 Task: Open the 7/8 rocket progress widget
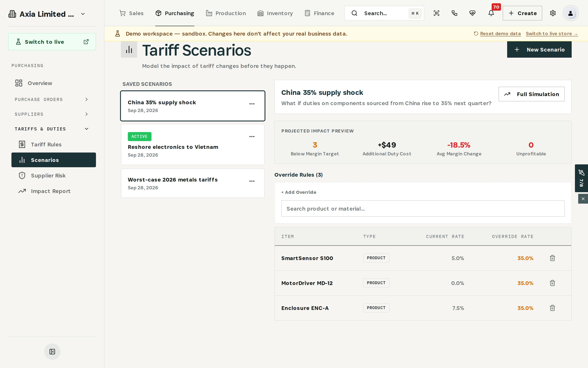click(581, 178)
